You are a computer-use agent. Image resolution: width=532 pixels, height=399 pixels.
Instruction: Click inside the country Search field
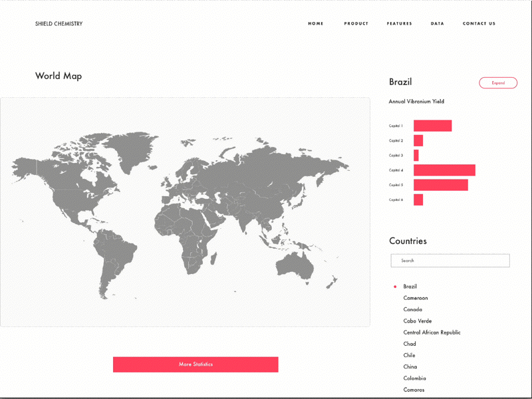pos(450,260)
